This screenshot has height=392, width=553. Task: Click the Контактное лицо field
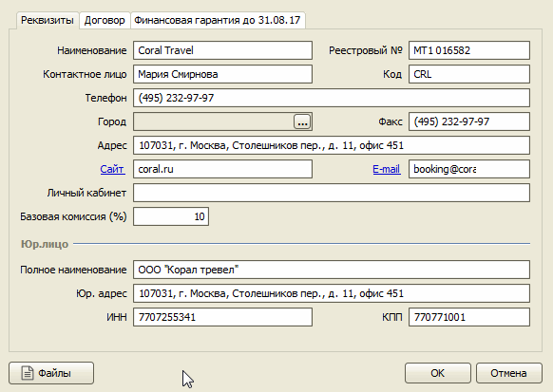pos(222,74)
